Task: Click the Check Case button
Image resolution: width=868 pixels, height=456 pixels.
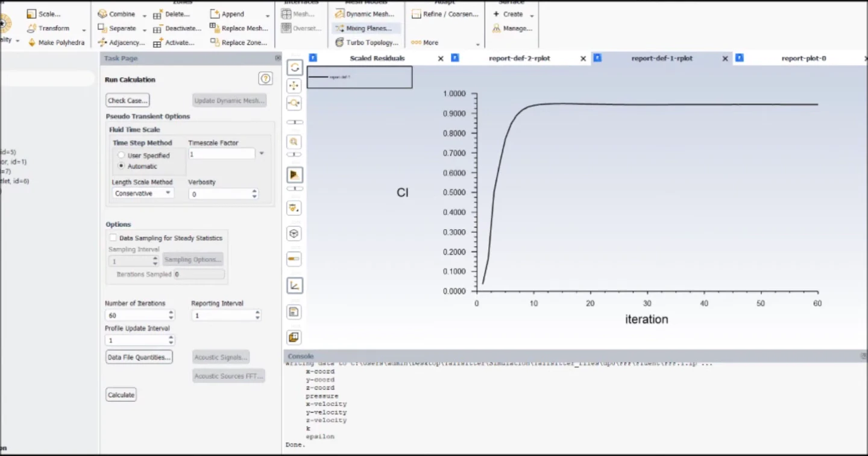Action: coord(127,101)
